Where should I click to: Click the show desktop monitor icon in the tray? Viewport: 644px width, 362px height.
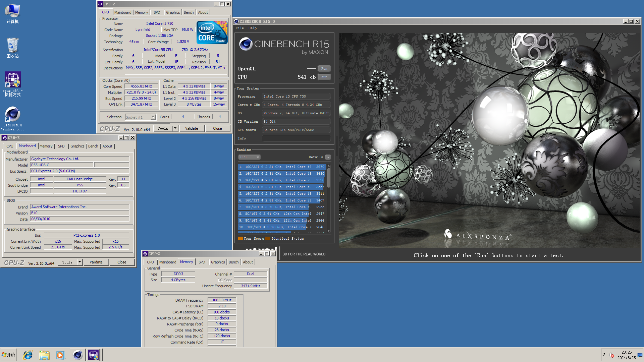point(640,355)
